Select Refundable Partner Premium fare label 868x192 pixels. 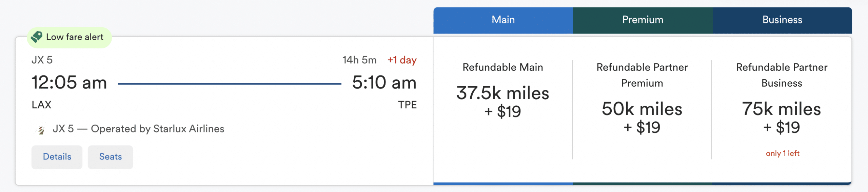pyautogui.click(x=642, y=75)
